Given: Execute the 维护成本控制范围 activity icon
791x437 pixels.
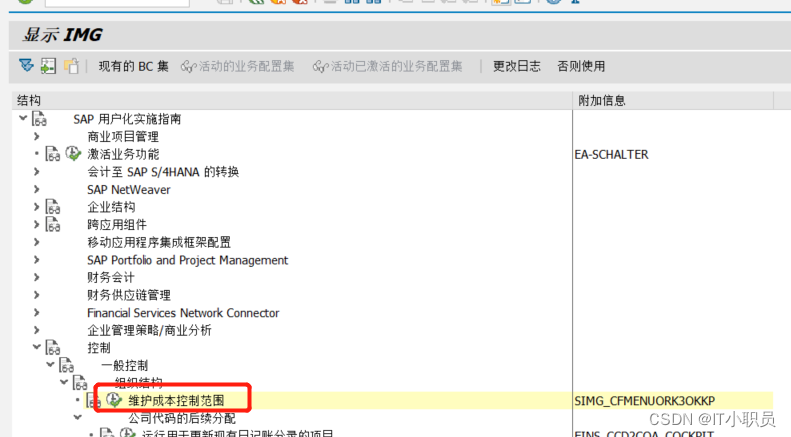Looking at the screenshot, I should (114, 400).
